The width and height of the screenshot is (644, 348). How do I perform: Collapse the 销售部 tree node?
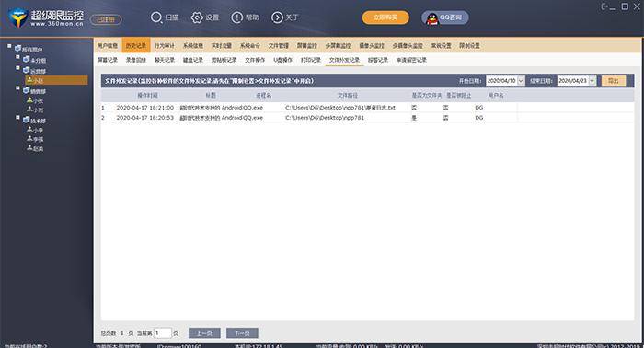[x=17, y=88]
